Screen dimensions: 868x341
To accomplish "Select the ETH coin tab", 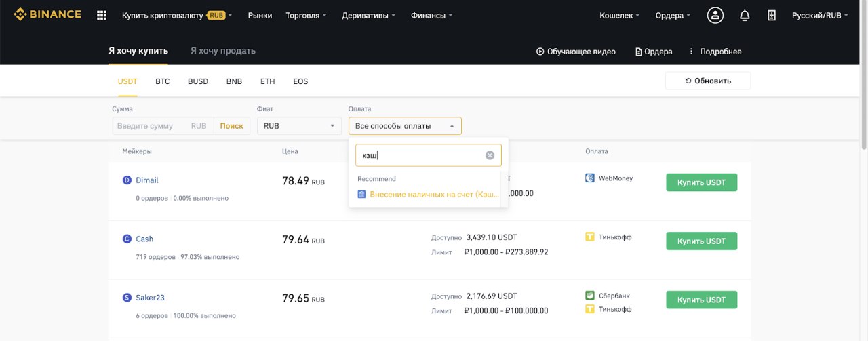I will tap(268, 81).
